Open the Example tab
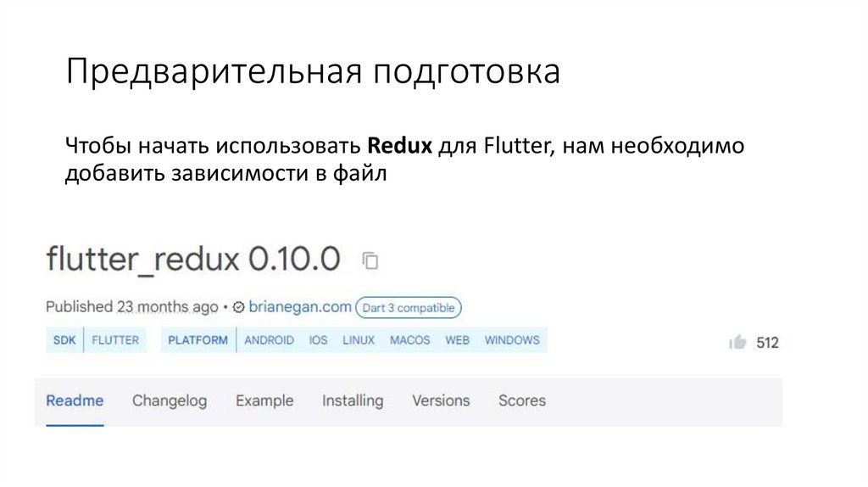The width and height of the screenshot is (868, 487). point(264,400)
